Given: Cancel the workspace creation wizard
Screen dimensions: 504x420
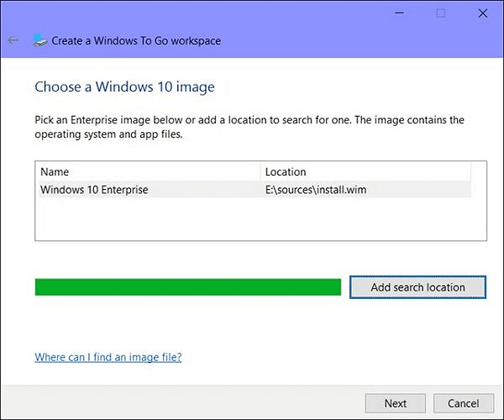Looking at the screenshot, I should [463, 403].
